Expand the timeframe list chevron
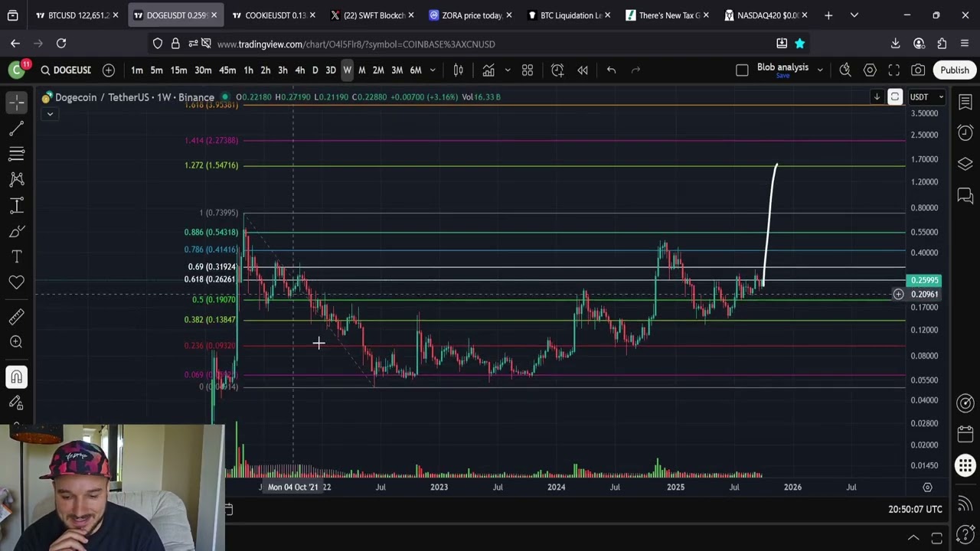This screenshot has height=551, width=980. [433, 70]
